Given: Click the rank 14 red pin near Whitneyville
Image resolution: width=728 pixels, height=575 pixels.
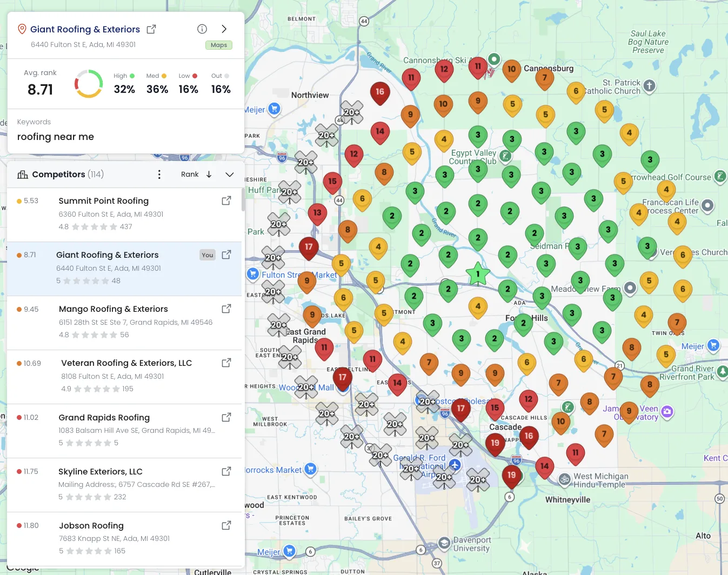Looking at the screenshot, I should [544, 467].
